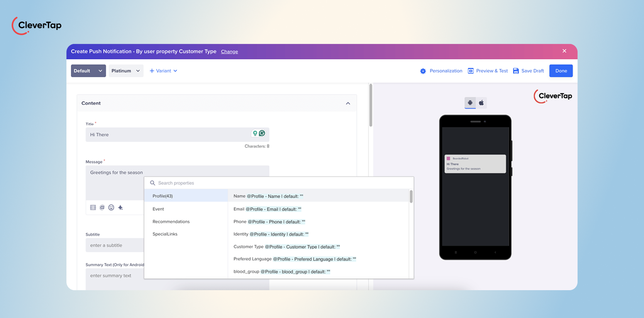This screenshot has width=644, height=318.
Task: Click the properties list scrollbar
Action: click(x=411, y=197)
